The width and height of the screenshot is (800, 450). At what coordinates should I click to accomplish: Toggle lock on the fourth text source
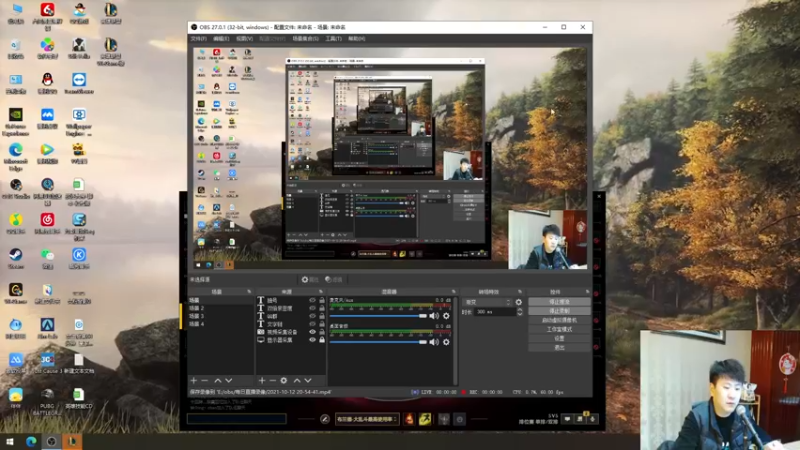[x=322, y=324]
